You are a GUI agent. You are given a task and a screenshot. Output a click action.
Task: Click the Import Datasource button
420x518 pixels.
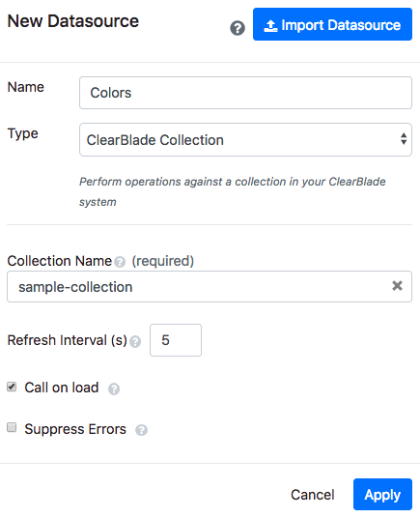[x=332, y=24]
